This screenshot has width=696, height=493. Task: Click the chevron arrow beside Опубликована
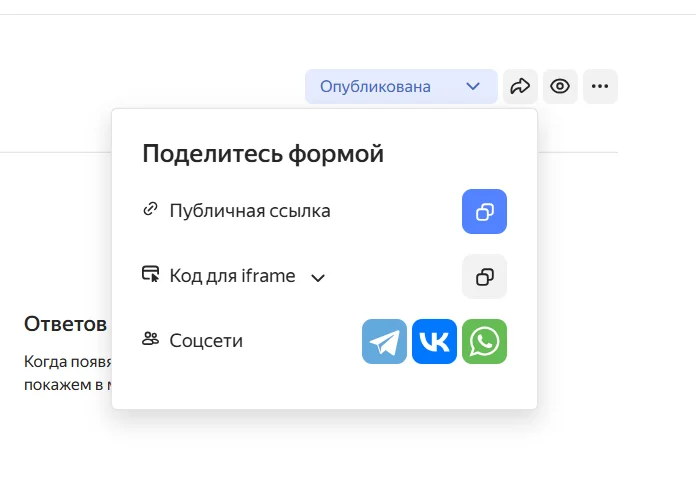tap(473, 87)
